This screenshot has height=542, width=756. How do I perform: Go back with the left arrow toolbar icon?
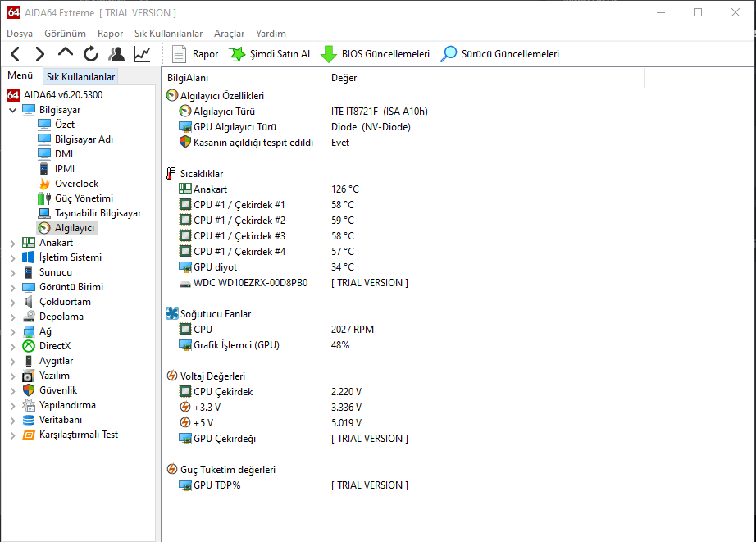pyautogui.click(x=15, y=54)
